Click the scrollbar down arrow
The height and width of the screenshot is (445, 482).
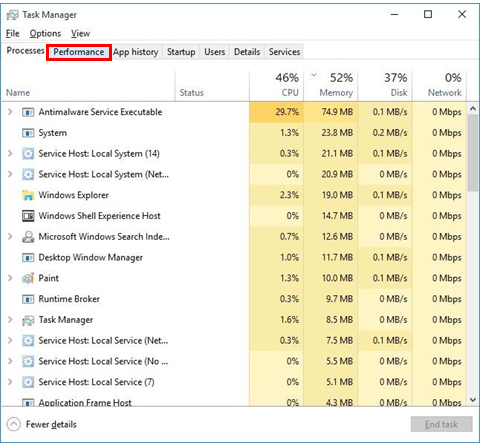pos(473,400)
